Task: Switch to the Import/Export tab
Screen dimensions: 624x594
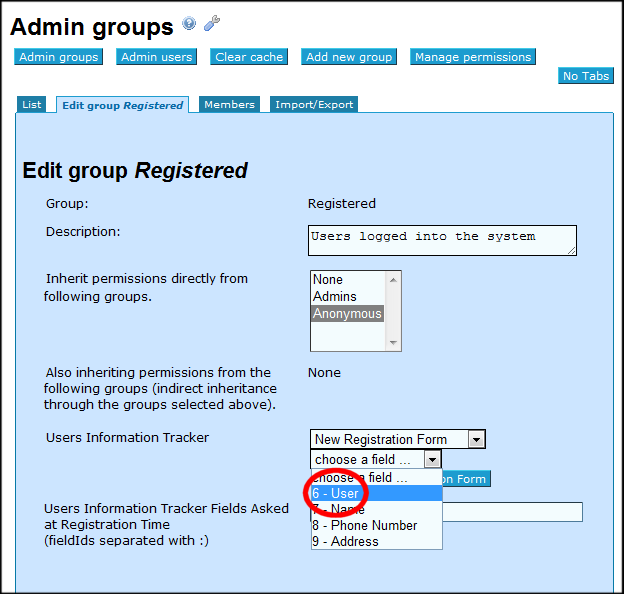Action: tap(313, 105)
